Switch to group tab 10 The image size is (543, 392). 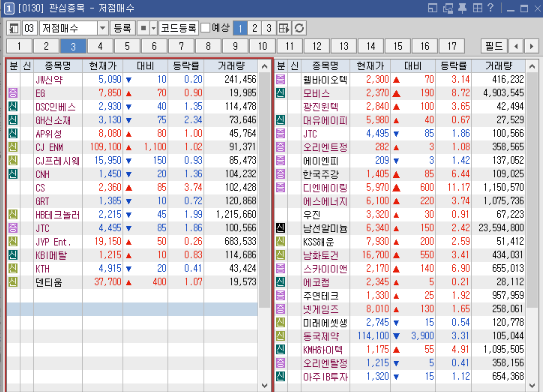coord(262,46)
